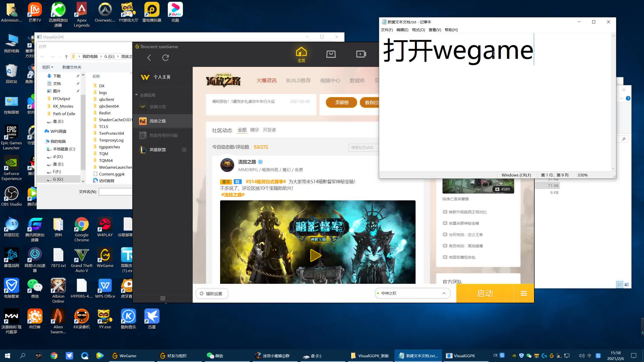644x362 pixels.
Task: Open the WeGame video icon
Action: [361, 54]
